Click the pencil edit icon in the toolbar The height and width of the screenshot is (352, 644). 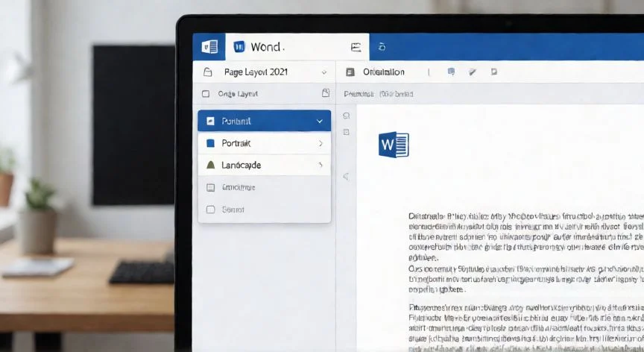(x=473, y=72)
